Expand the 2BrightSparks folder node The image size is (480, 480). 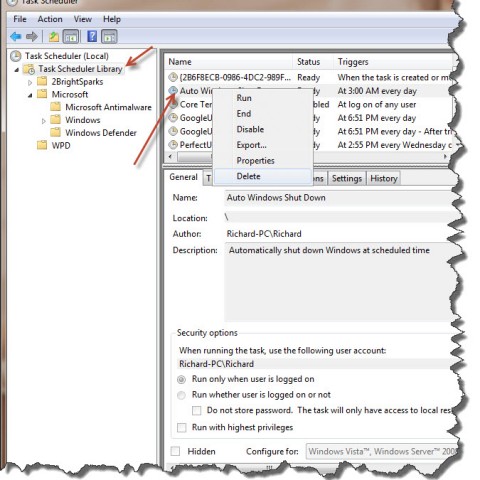point(30,82)
